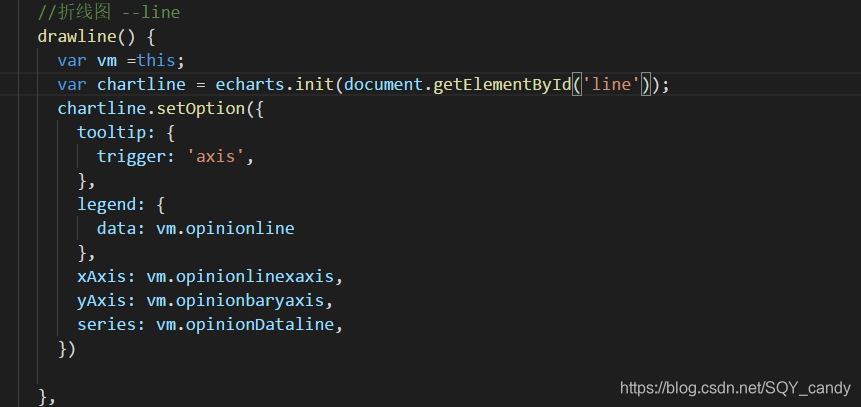Click the 'xAxis' property key
The width and height of the screenshot is (861, 407).
click(x=102, y=277)
